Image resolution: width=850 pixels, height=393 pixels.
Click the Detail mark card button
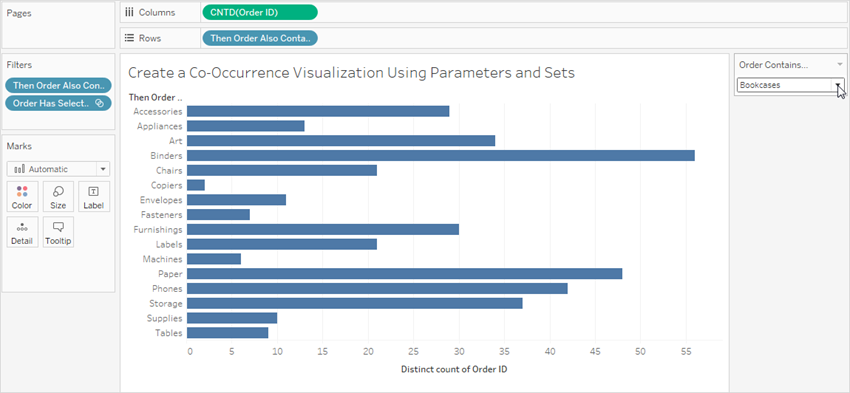point(22,232)
